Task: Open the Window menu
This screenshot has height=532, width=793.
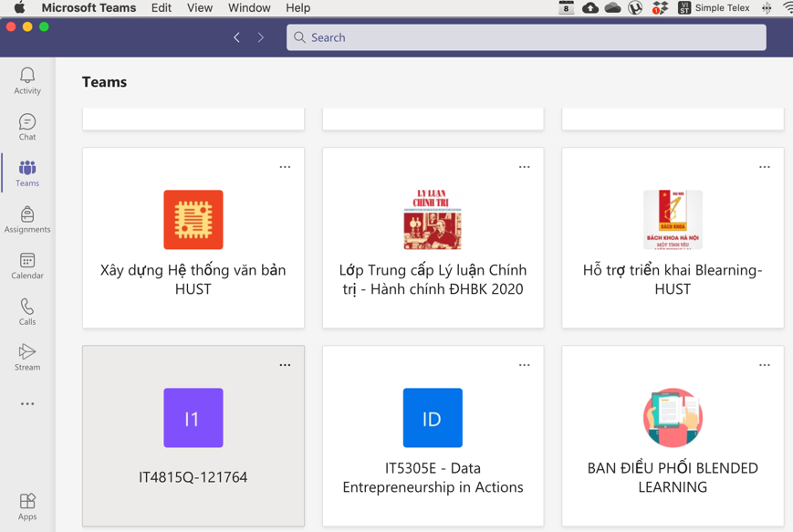Action: pos(248,8)
